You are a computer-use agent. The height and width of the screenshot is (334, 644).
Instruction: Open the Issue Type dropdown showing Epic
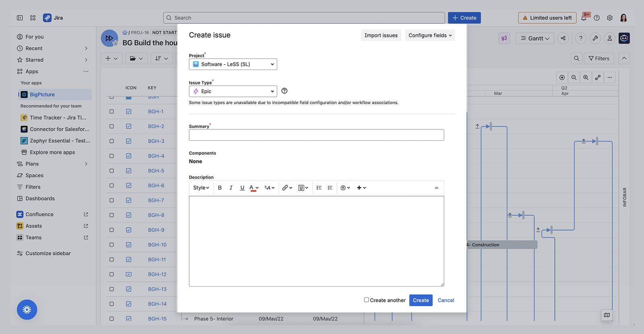(x=233, y=91)
